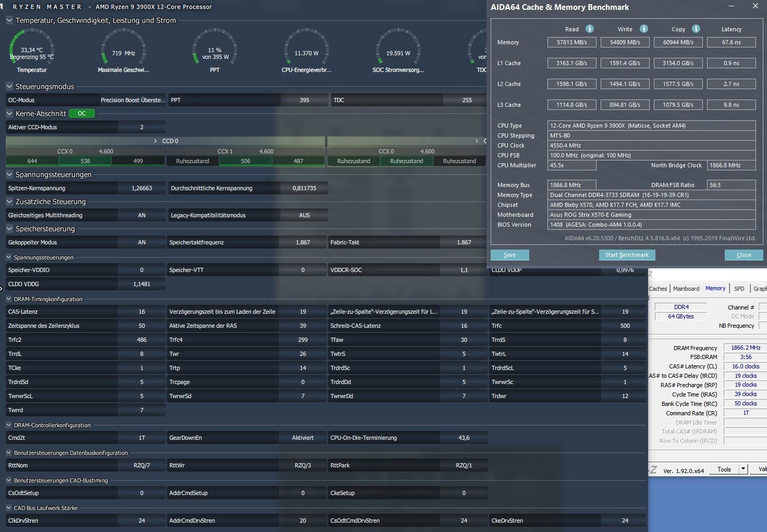Collapse the Benutzersteuerungen CAD-Bustiming section
767x532 pixels.
pos(9,480)
